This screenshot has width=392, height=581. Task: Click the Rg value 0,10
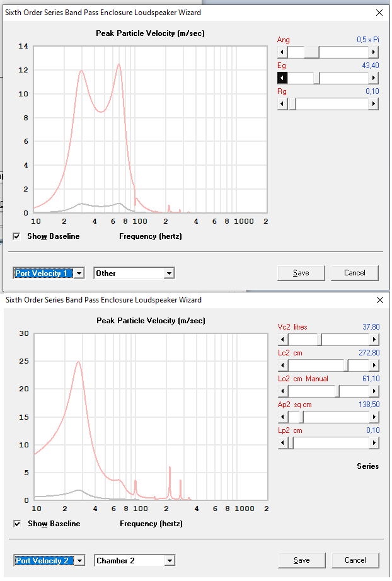point(372,91)
